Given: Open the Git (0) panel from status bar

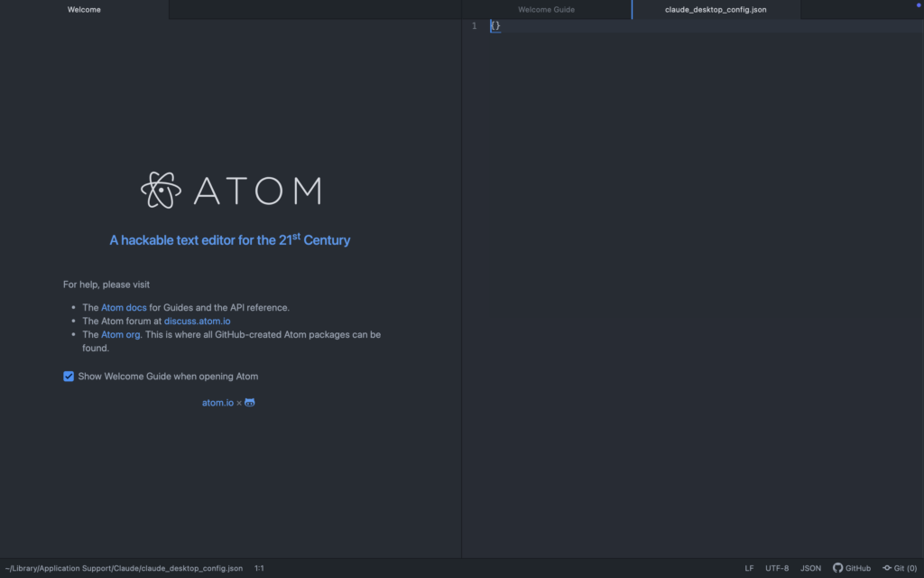Looking at the screenshot, I should point(900,568).
